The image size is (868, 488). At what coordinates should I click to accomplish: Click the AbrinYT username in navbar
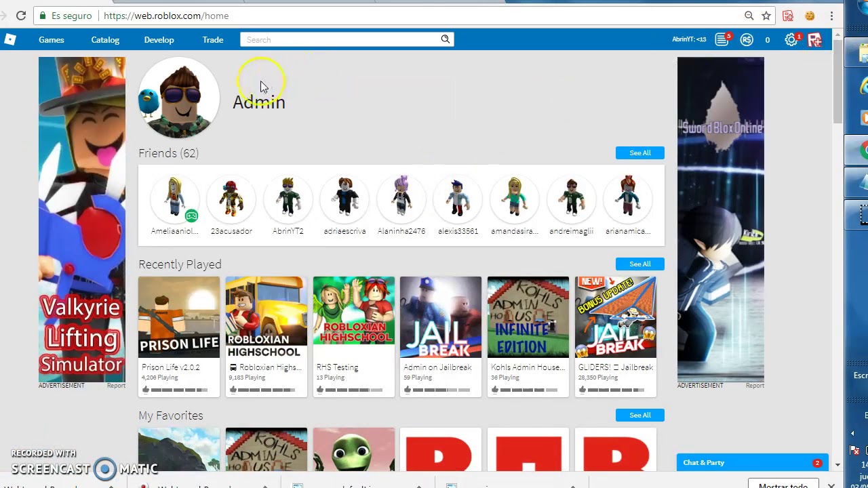(689, 40)
